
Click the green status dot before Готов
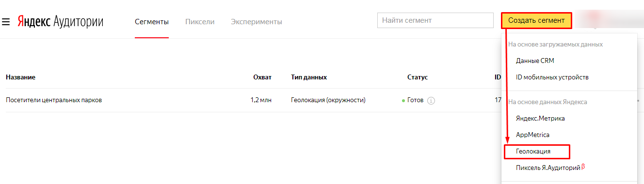[403, 101]
